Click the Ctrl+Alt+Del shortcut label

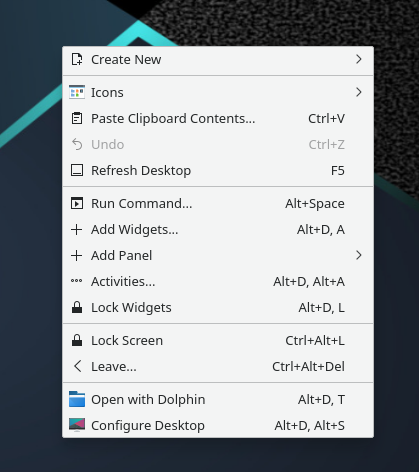308,367
